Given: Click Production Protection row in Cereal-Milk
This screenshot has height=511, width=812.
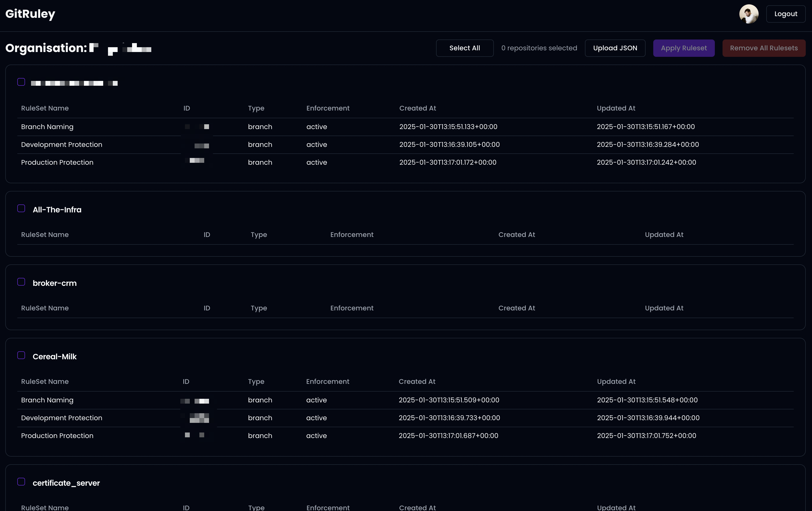Looking at the screenshot, I should tap(57, 435).
